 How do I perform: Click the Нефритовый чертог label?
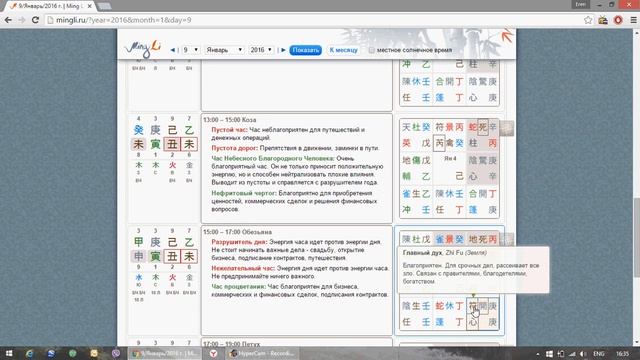(x=244, y=193)
